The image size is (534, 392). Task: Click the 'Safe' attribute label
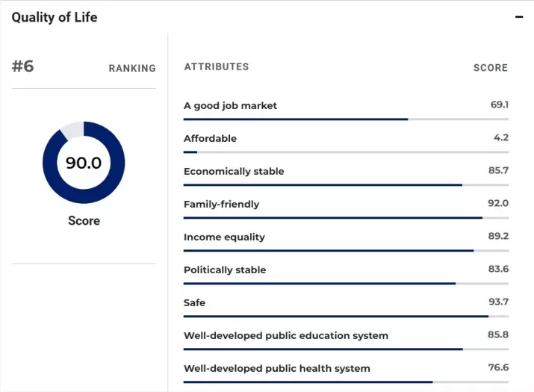(194, 303)
